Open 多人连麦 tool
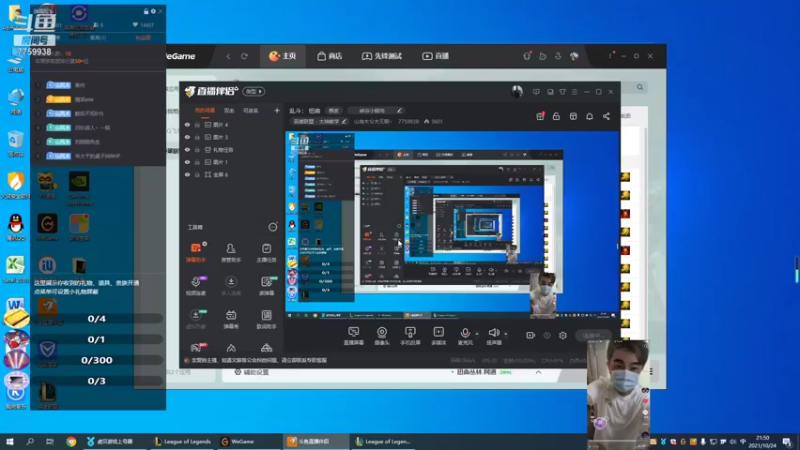This screenshot has height=450, width=800. (x=231, y=286)
